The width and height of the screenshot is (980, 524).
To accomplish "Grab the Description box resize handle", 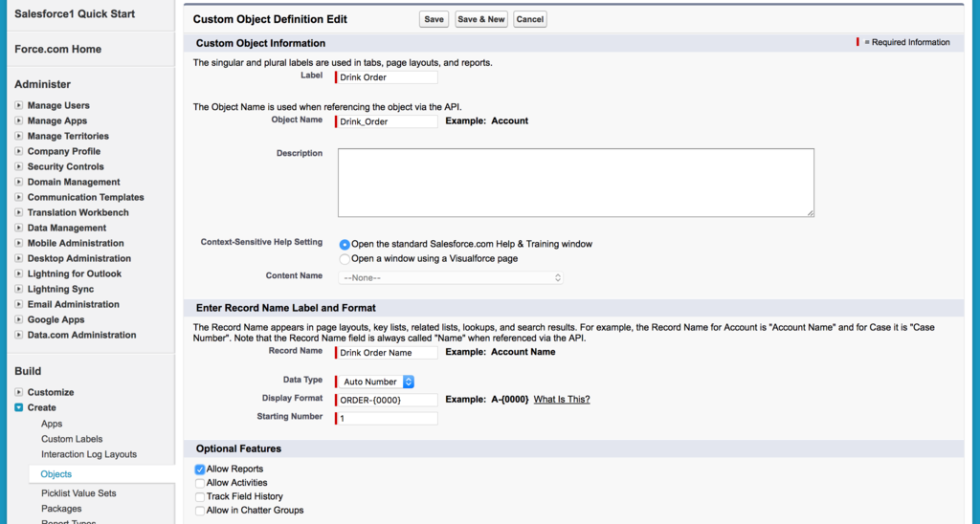I will (x=810, y=213).
